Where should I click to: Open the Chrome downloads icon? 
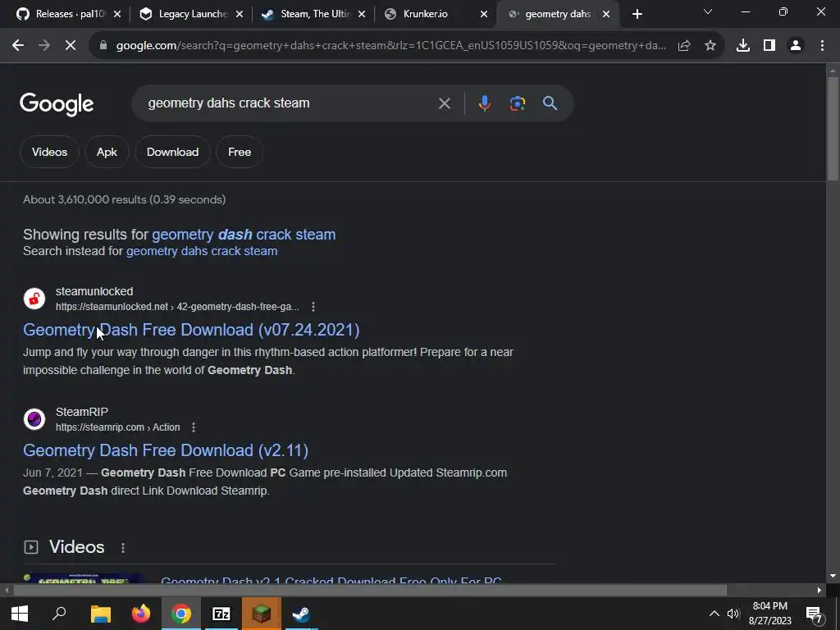coord(743,46)
